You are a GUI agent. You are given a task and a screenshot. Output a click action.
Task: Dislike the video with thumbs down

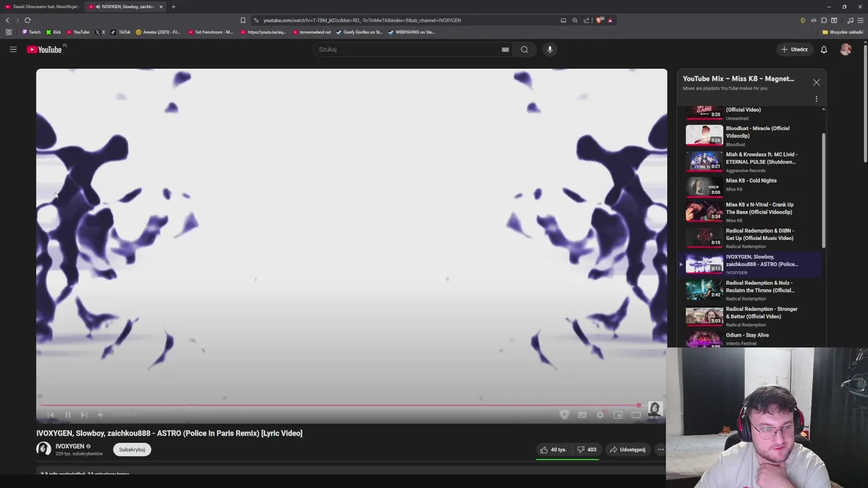(587, 449)
